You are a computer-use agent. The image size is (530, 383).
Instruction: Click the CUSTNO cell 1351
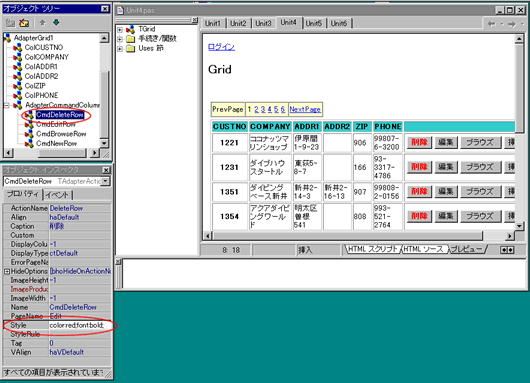[x=230, y=192]
